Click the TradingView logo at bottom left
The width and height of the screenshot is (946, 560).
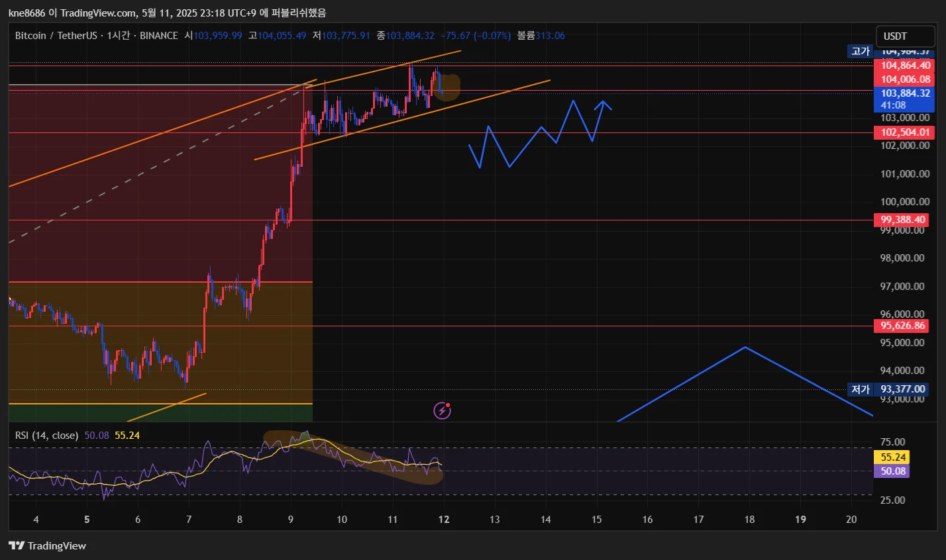coord(47,545)
